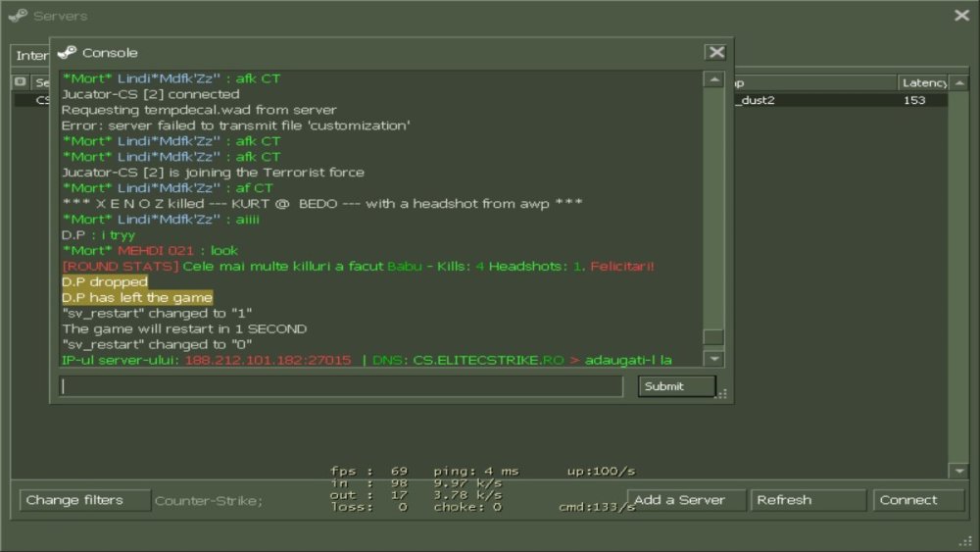Screen dimensions: 980x552
Task: Click the "sv_restart" changed to "1" line
Action: tap(157, 313)
